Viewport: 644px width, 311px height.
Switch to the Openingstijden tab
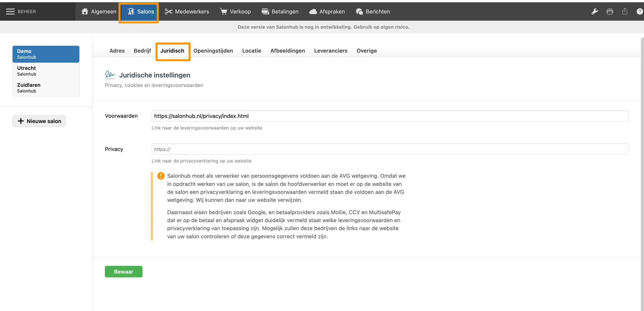click(x=213, y=51)
